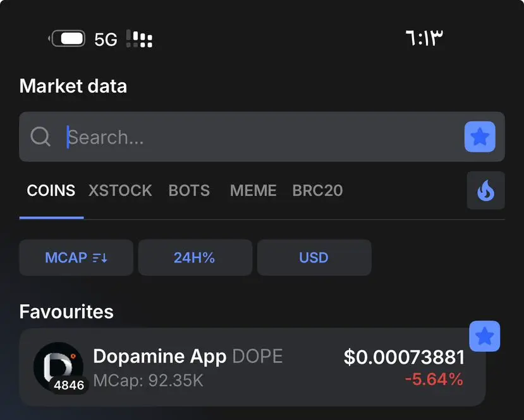Click the $0.00073881 price value
The height and width of the screenshot is (420, 524).
tap(405, 357)
